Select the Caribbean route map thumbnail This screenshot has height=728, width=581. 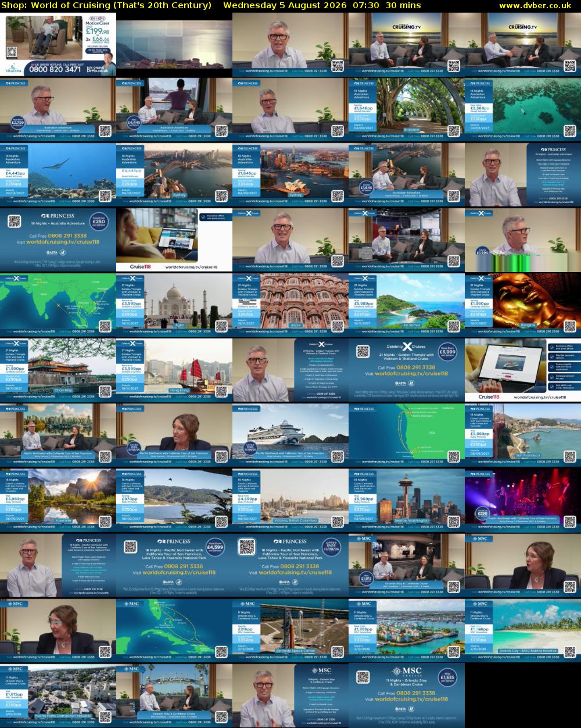(174, 631)
